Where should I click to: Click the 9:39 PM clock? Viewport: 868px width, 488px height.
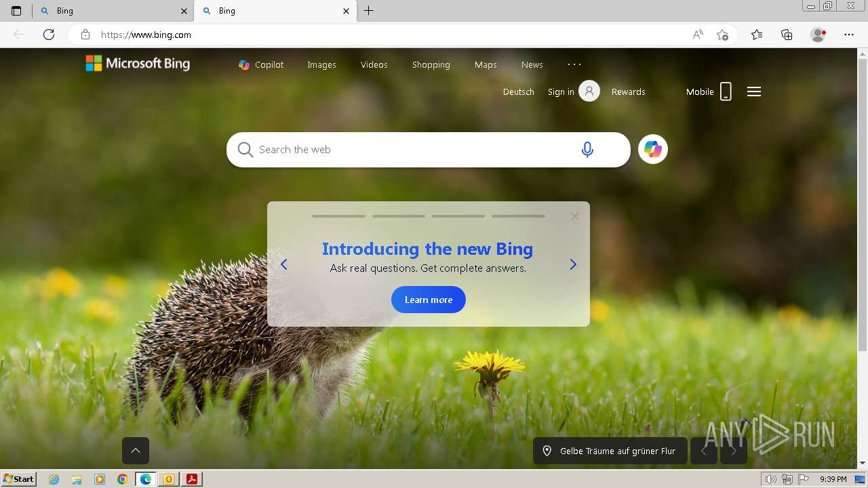[833, 479]
